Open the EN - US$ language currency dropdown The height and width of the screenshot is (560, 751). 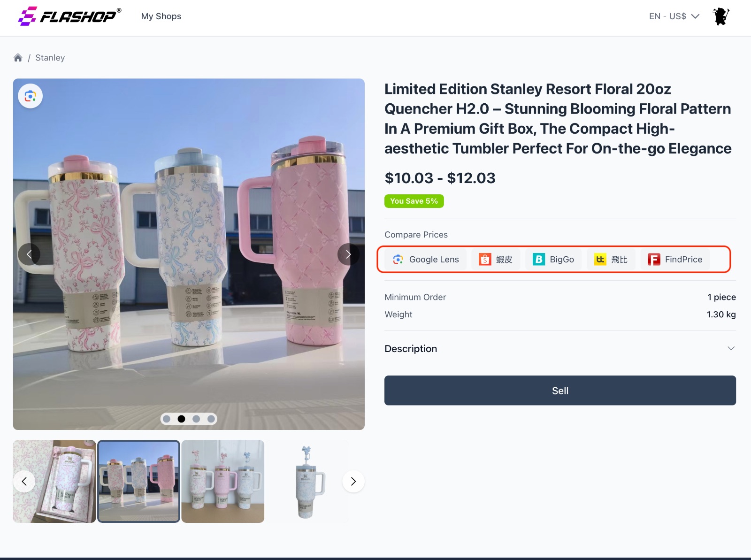pos(674,16)
